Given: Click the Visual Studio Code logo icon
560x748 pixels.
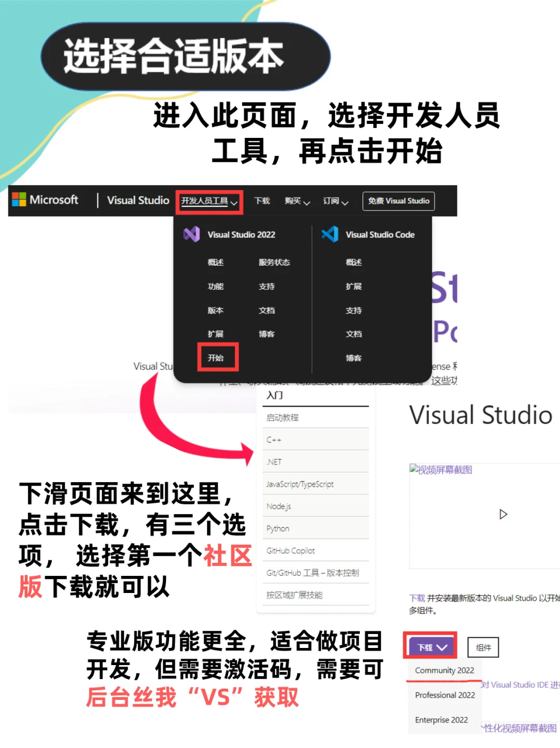Looking at the screenshot, I should [x=330, y=234].
